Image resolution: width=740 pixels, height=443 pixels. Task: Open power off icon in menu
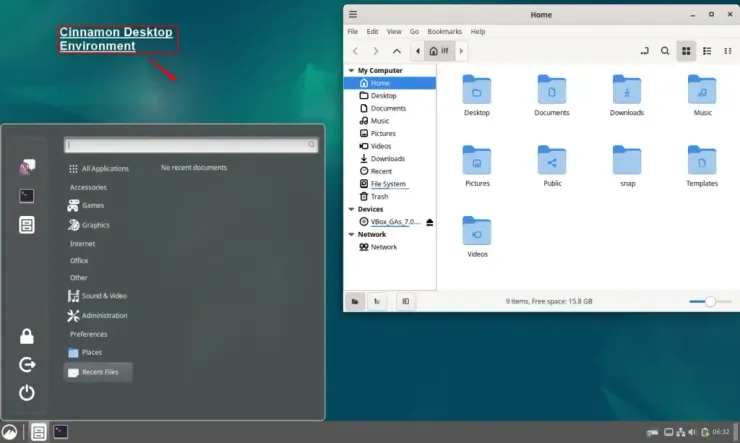[27, 393]
